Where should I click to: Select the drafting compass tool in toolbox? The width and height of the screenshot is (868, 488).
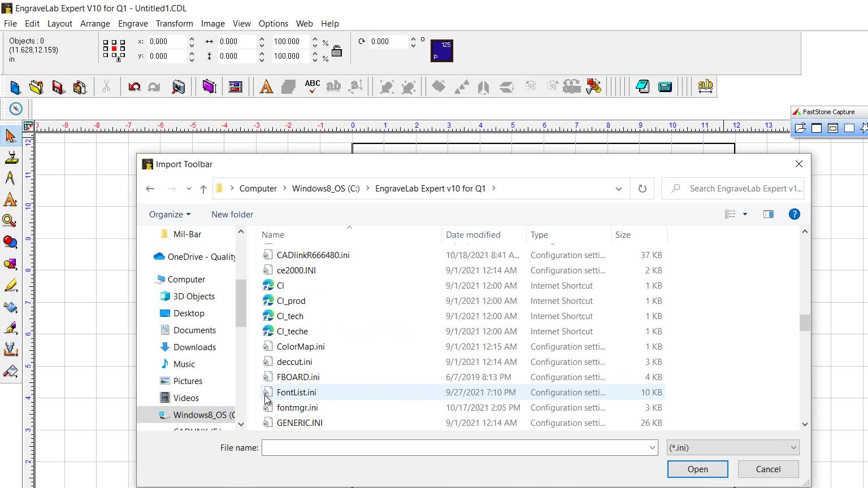point(10,178)
